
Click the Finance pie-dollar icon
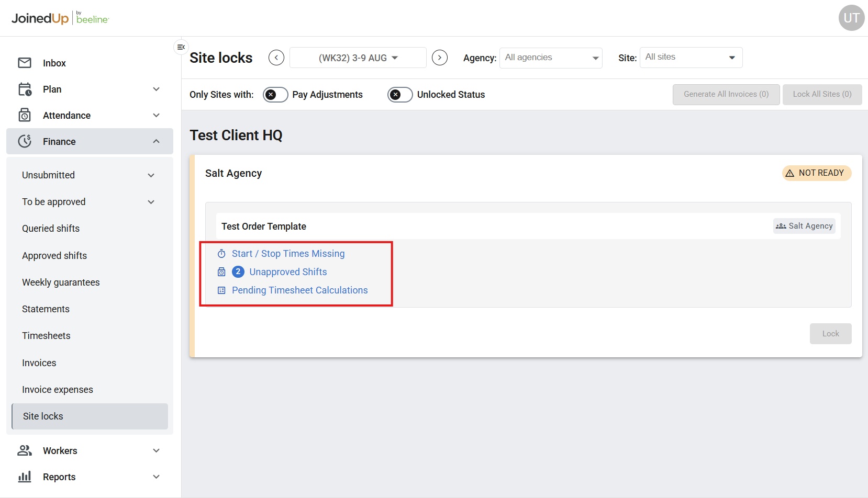pyautogui.click(x=25, y=141)
